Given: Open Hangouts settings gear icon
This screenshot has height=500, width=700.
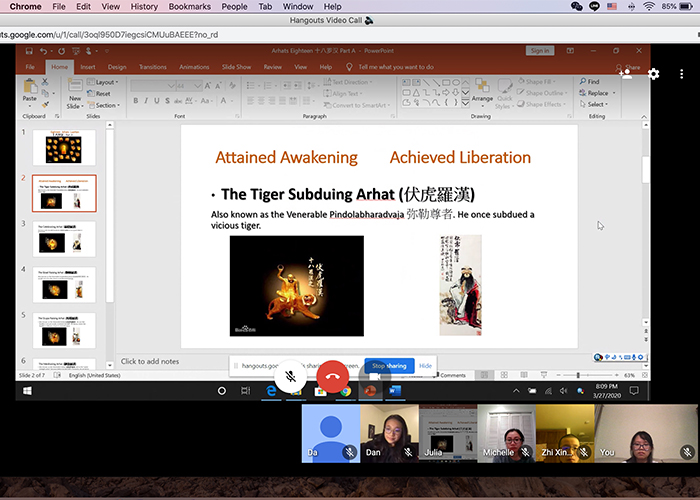Looking at the screenshot, I should tap(654, 74).
